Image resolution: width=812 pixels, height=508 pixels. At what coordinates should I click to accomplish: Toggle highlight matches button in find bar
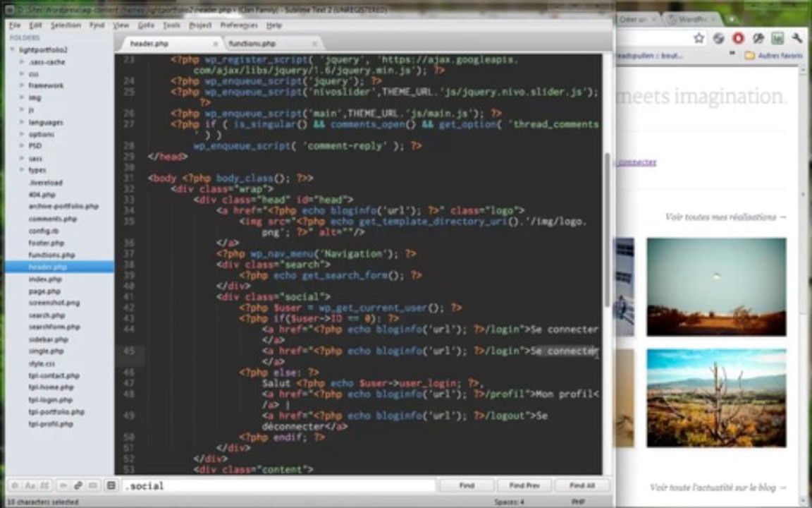(111, 485)
